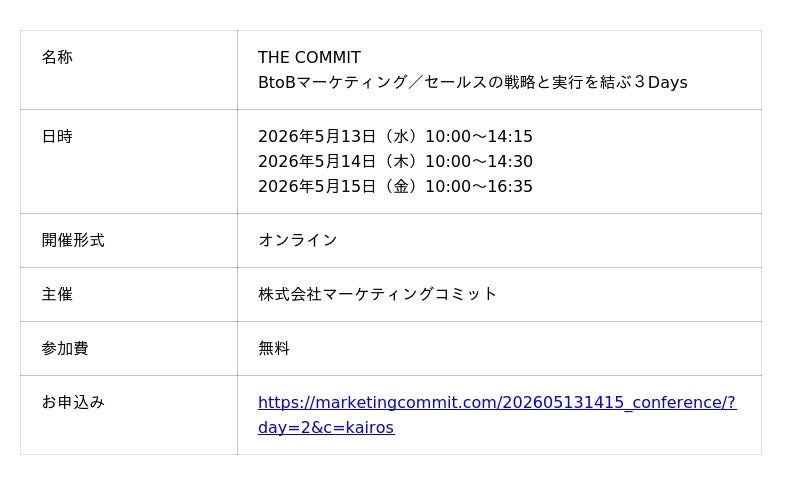Click the 参加費 row label
The width and height of the screenshot is (800, 485).
click(65, 349)
